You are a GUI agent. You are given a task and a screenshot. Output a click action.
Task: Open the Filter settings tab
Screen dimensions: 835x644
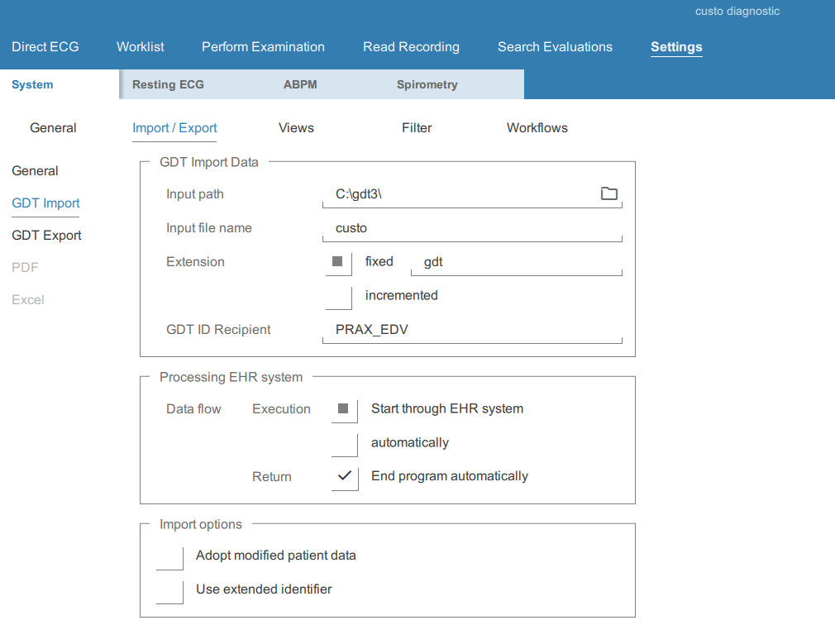(417, 128)
